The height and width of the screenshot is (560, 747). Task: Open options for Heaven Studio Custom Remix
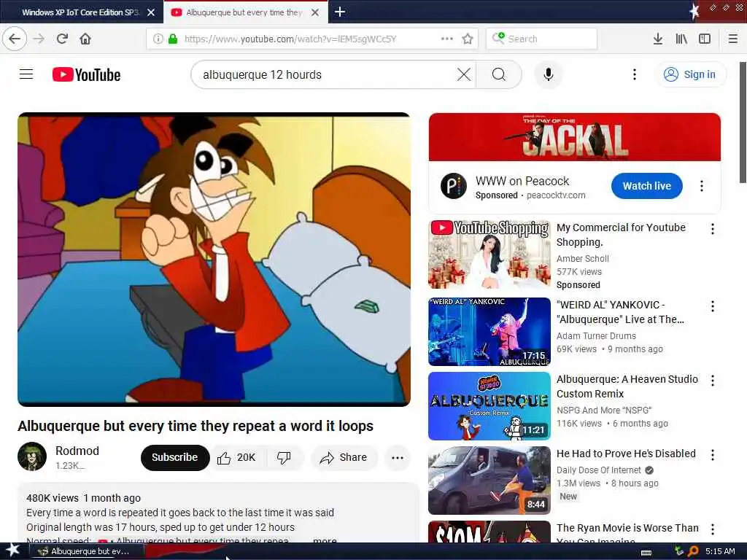tap(712, 381)
